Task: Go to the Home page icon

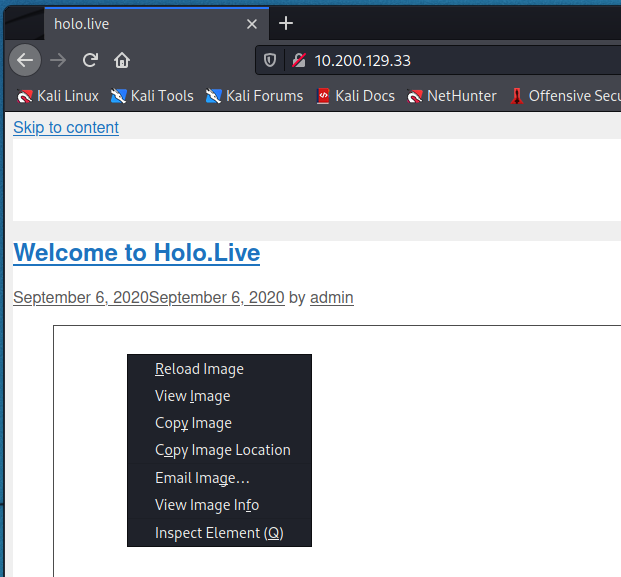Action: click(x=122, y=60)
